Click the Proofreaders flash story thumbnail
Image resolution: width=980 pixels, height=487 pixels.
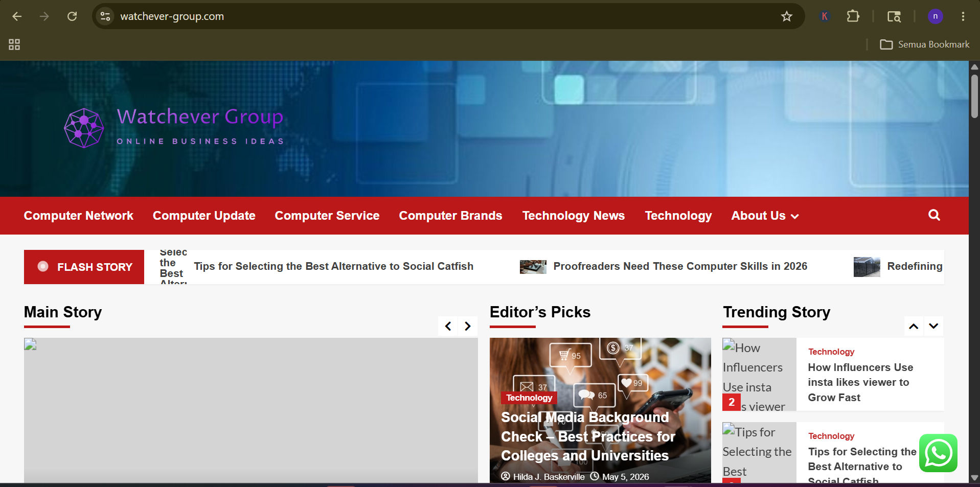533,266
